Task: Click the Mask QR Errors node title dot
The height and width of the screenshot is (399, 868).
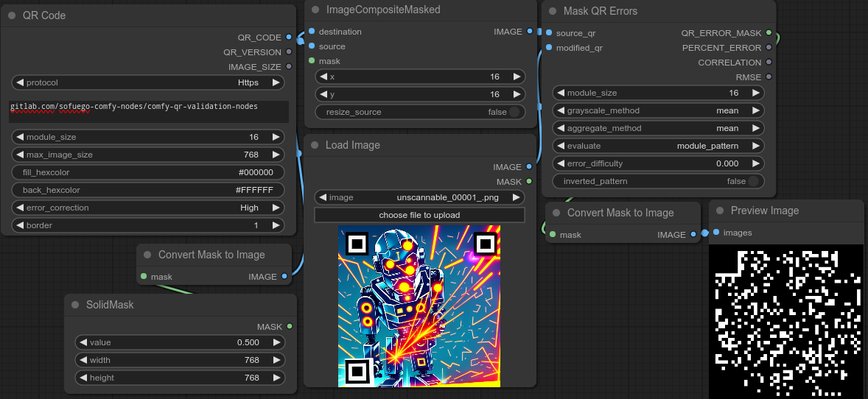Action: pyautogui.click(x=553, y=10)
